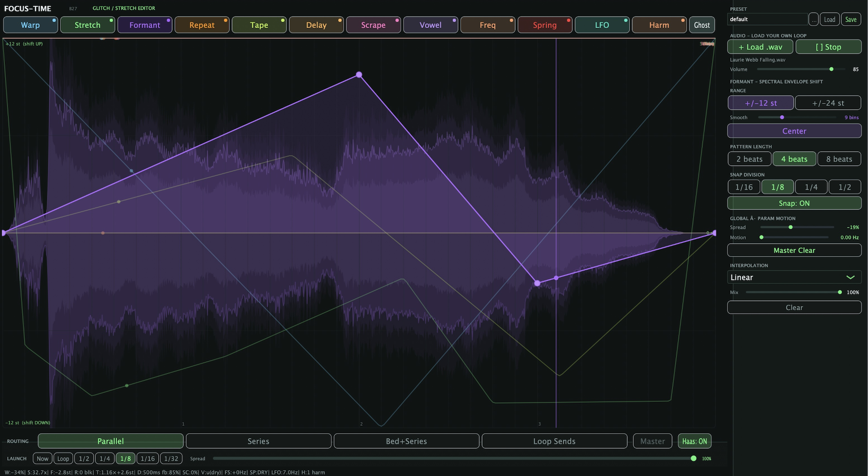Viewport: 868px width, 476px height.
Task: Click the Center button
Action: (794, 131)
